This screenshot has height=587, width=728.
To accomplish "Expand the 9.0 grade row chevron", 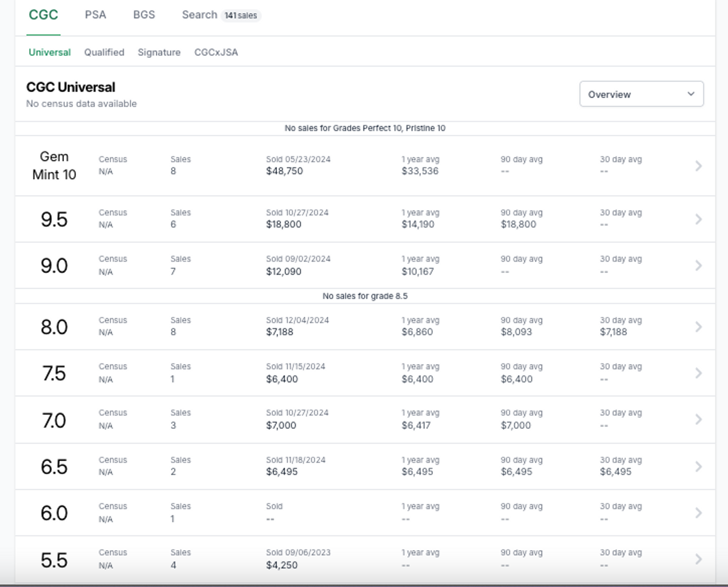I will point(698,266).
